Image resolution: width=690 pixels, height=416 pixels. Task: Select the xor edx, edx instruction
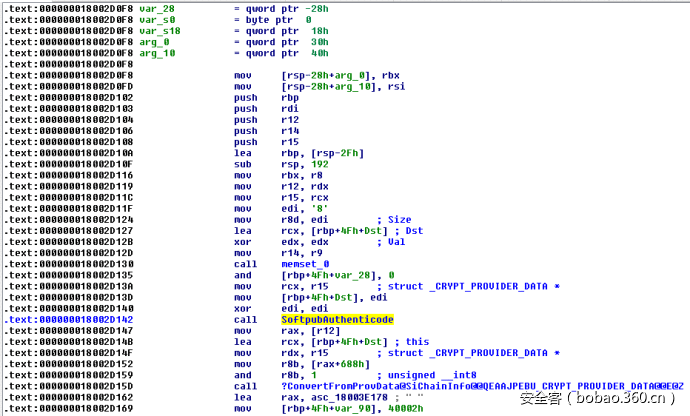[x=273, y=242]
